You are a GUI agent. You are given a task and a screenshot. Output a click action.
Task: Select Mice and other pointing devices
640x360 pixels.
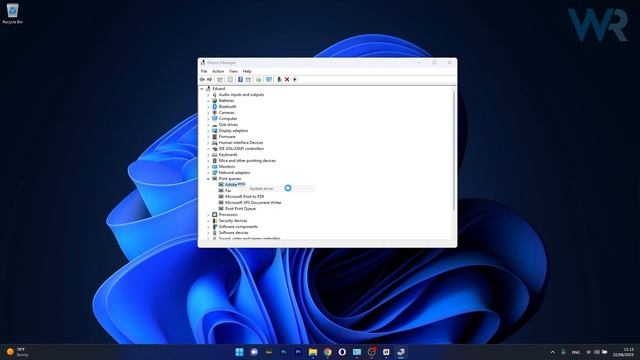pos(247,161)
